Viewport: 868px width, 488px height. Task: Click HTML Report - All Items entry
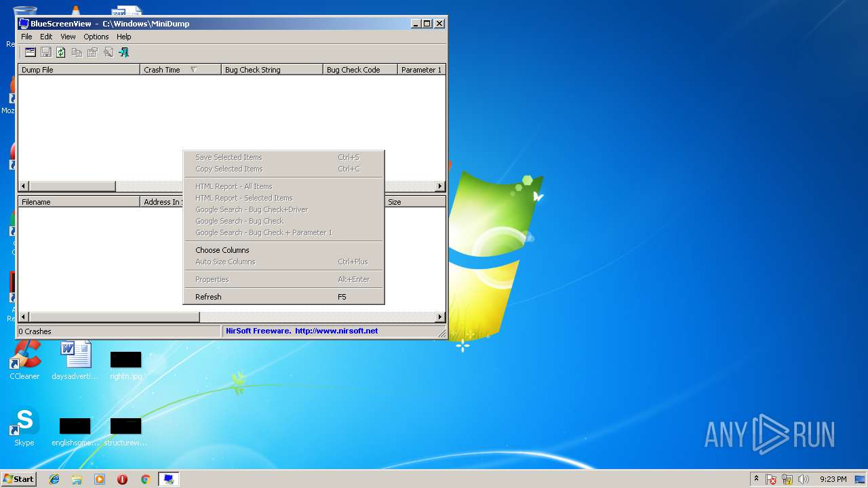(x=283, y=186)
